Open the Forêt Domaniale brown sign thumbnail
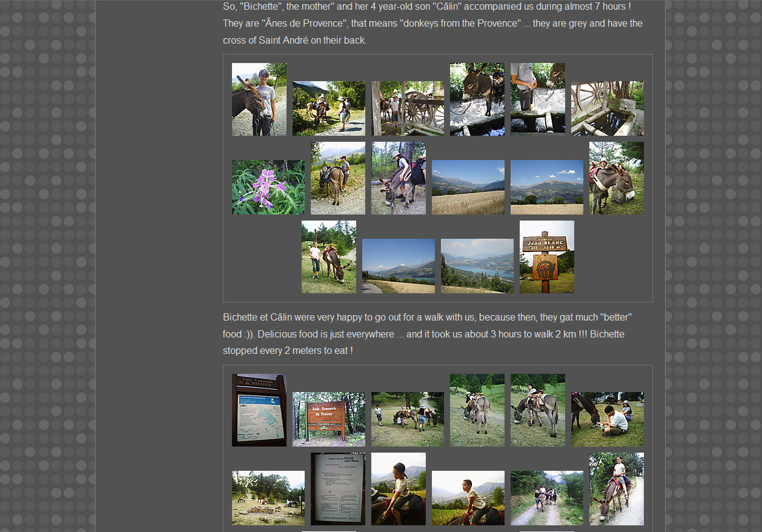Viewport: 762px width, 532px height. (328, 419)
